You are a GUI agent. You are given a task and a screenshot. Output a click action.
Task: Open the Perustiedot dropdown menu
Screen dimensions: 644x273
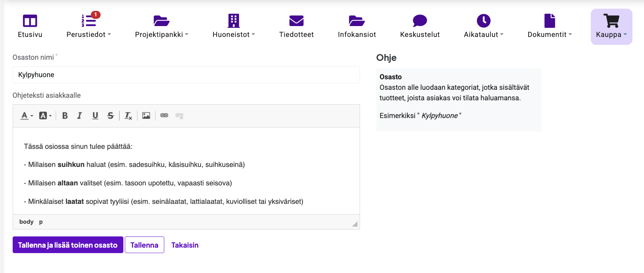click(89, 27)
